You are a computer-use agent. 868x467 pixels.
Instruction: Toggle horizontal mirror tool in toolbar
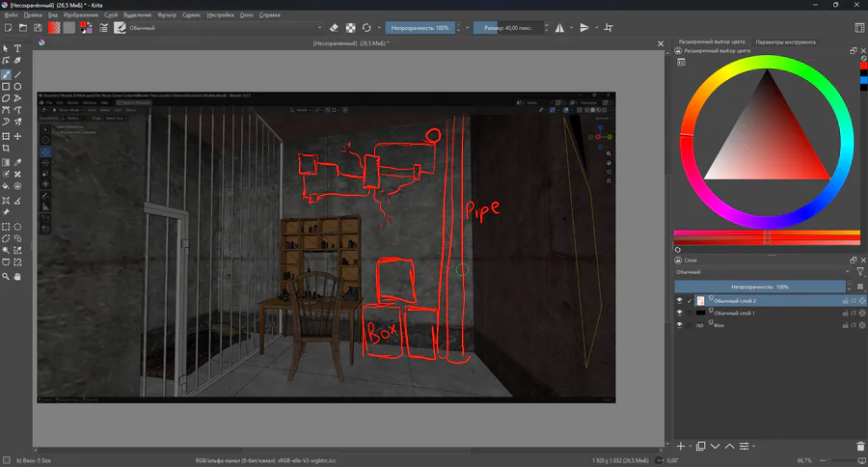tap(559, 28)
